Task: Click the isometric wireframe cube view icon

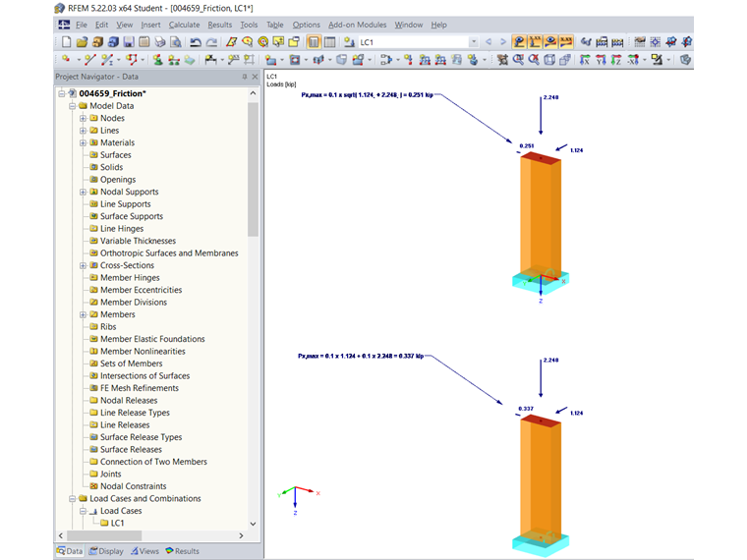Action: pos(549,60)
